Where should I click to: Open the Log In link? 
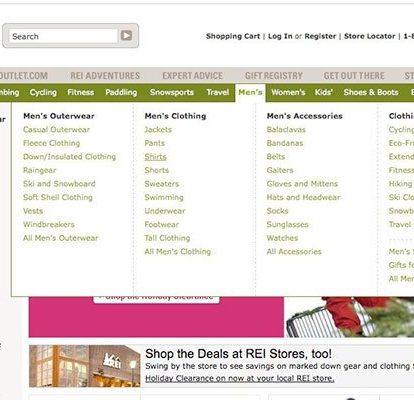[280, 36]
